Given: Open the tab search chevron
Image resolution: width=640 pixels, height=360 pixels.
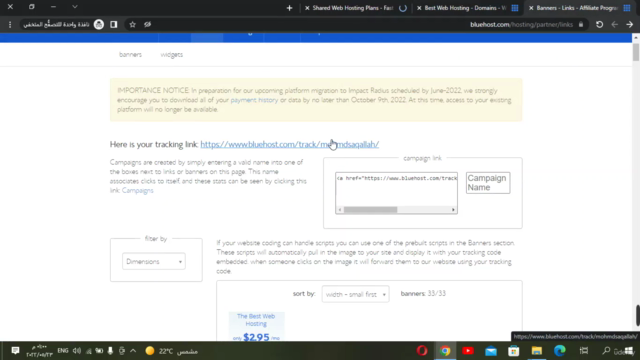Looking at the screenshot, I should (75, 7).
